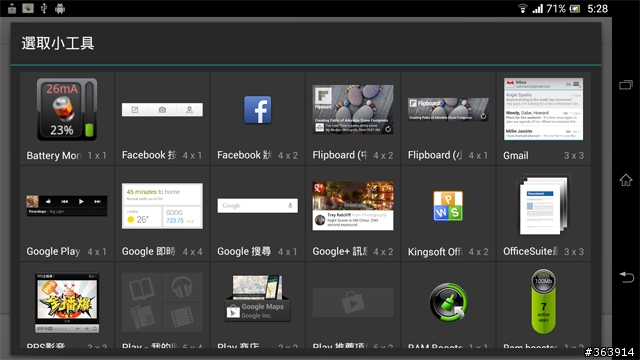
Task: Choose the Facebook 4 x 1 button bar widget
Action: [162, 109]
